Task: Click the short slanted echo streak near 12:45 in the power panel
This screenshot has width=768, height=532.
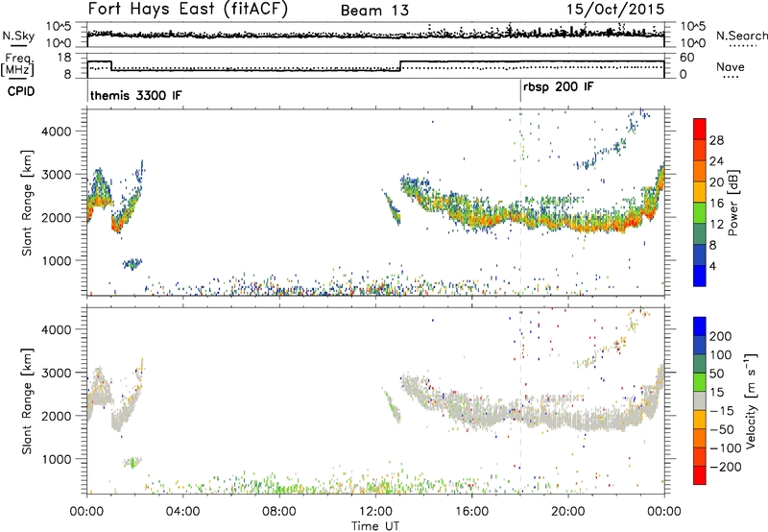Action: point(393,207)
